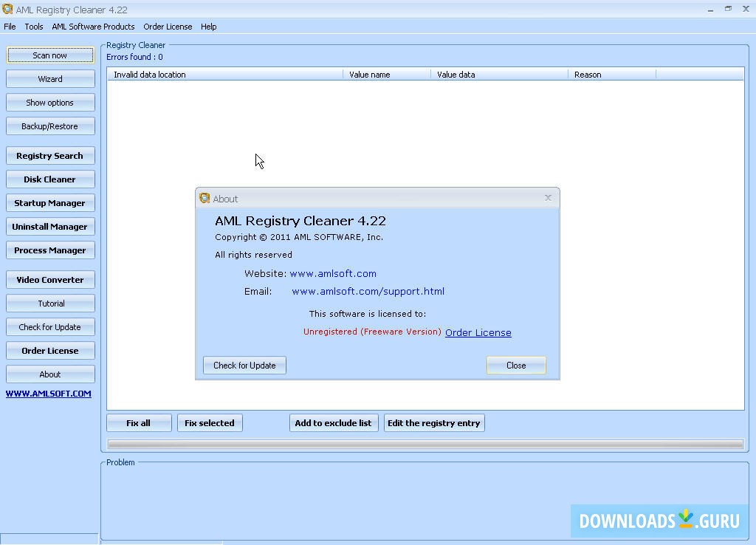Open the Help menu
The height and width of the screenshot is (545, 756).
pos(209,27)
